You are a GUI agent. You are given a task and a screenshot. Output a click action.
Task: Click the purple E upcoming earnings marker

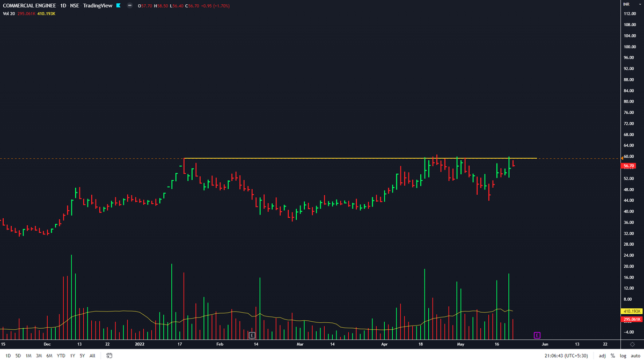pos(537,335)
